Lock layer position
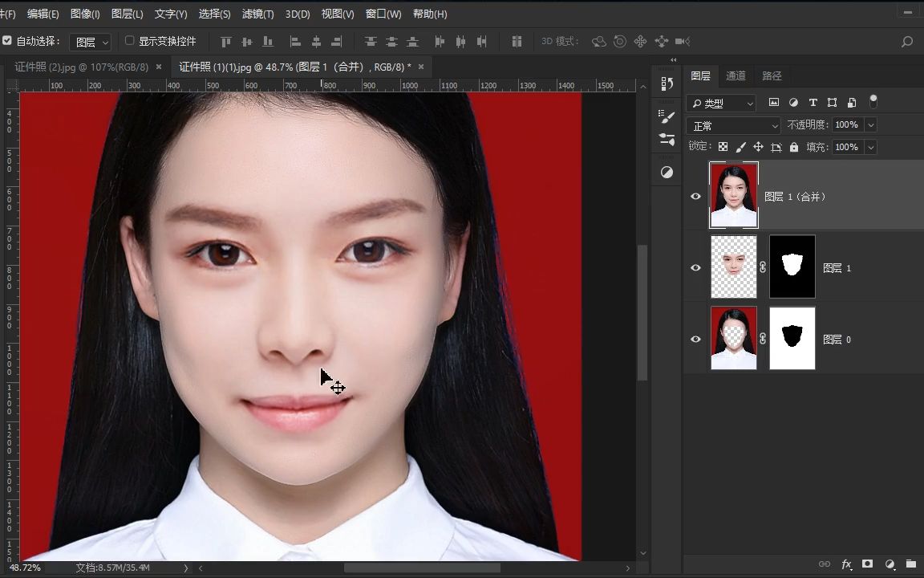This screenshot has width=924, height=578. pos(759,147)
